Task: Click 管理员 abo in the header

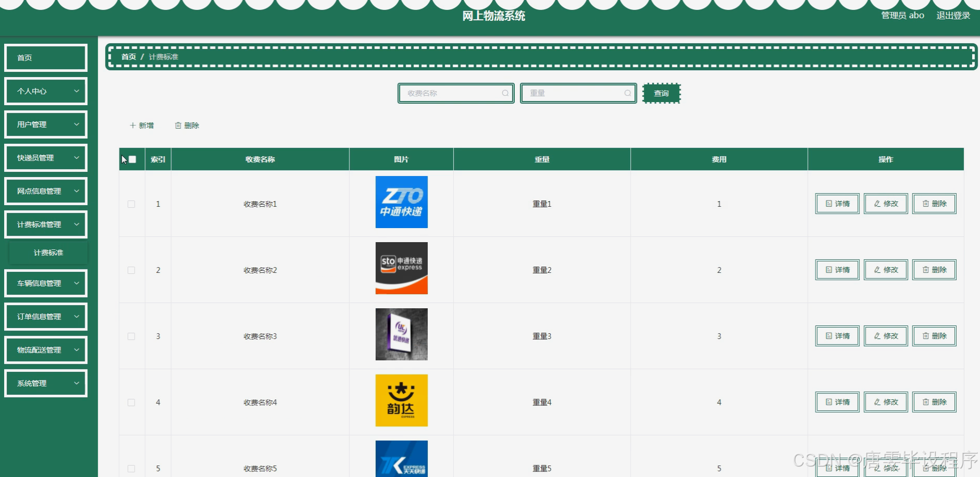Action: (x=902, y=16)
